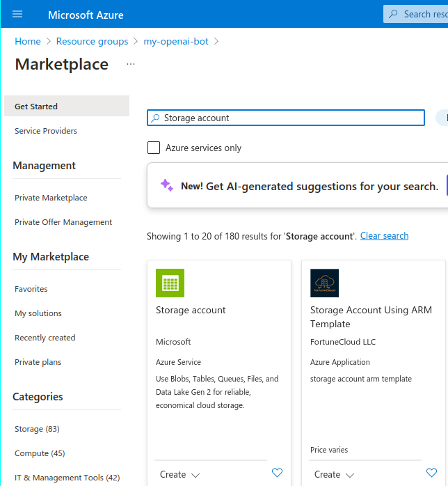Open Private plans
The image size is (448, 486).
click(38, 362)
